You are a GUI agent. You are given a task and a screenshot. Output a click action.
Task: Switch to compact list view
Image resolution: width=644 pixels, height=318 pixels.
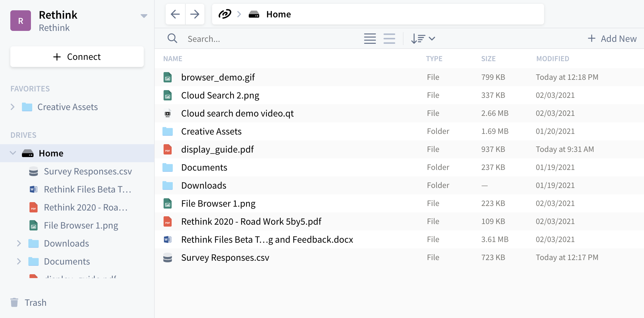(x=370, y=39)
